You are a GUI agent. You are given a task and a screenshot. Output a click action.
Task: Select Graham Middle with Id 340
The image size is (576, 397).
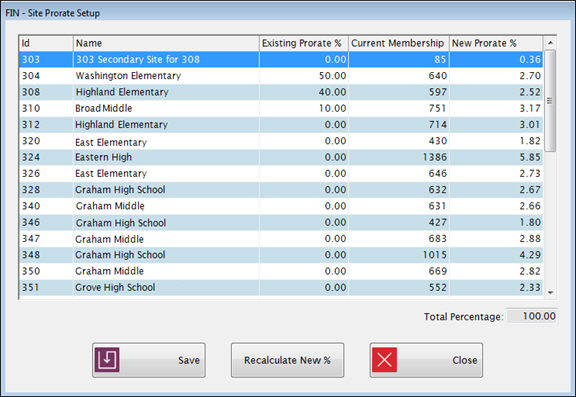[x=281, y=206]
